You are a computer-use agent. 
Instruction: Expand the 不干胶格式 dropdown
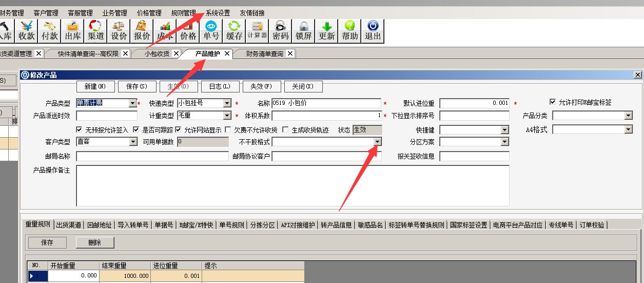(x=377, y=142)
